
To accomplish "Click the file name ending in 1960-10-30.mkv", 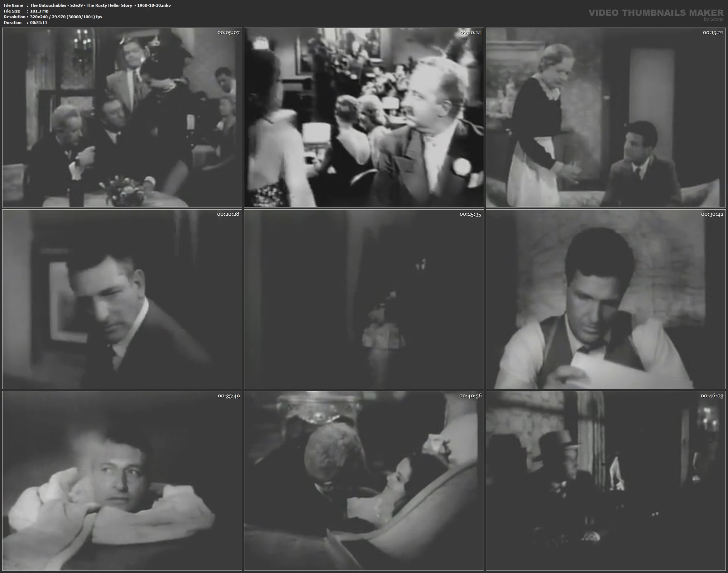I will click(100, 5).
